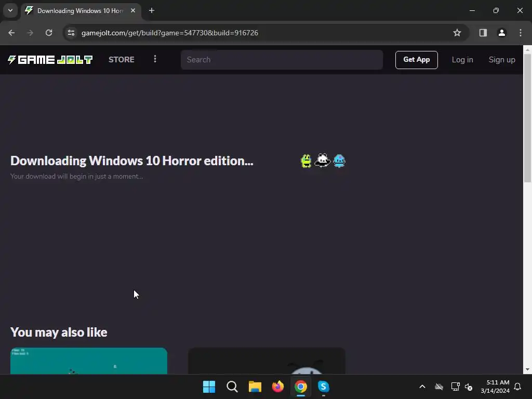Click the browser forward arrow
The width and height of the screenshot is (532, 399).
click(x=30, y=33)
